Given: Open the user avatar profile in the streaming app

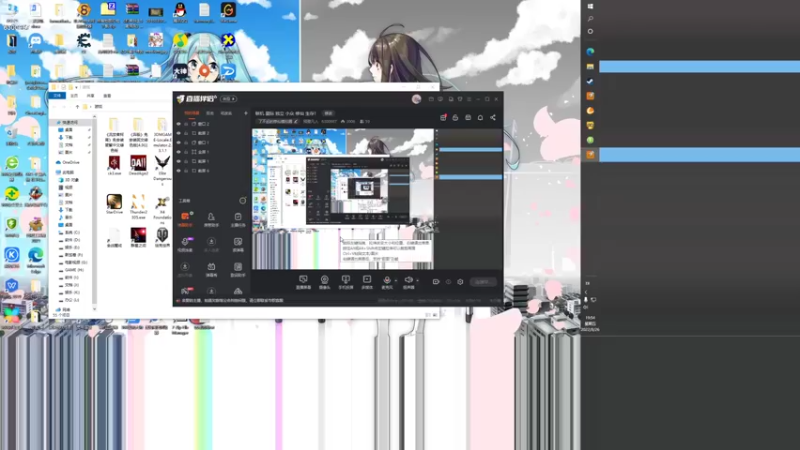Looking at the screenshot, I should point(416,99).
